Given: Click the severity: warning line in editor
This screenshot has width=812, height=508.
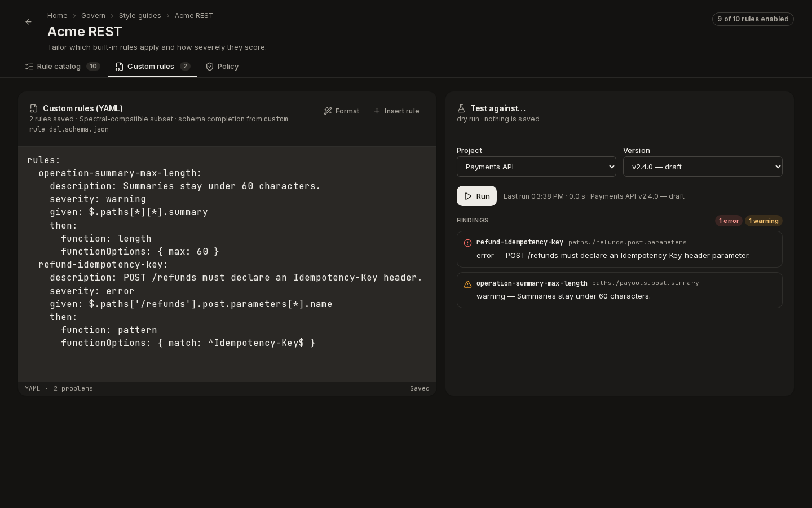Looking at the screenshot, I should pos(98,199).
